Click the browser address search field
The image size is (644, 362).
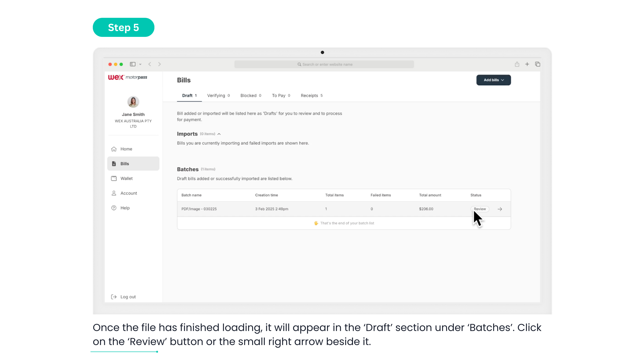click(324, 64)
